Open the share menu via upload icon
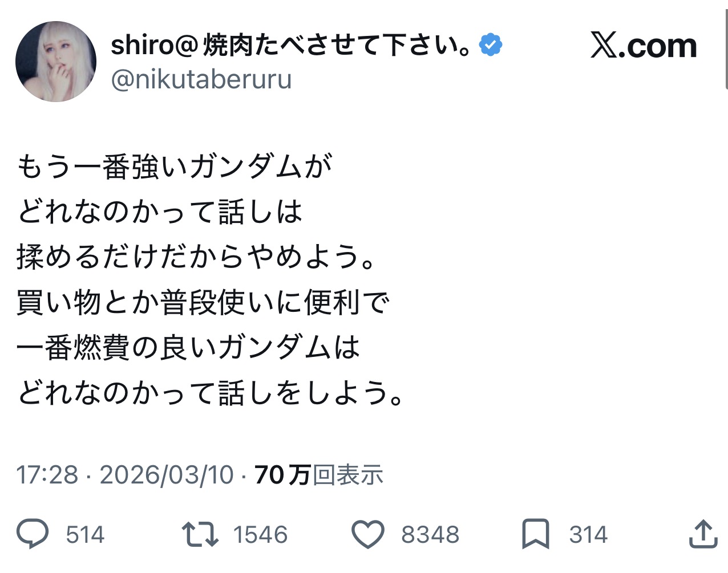Viewport: 728px width, 573px height. tap(703, 534)
